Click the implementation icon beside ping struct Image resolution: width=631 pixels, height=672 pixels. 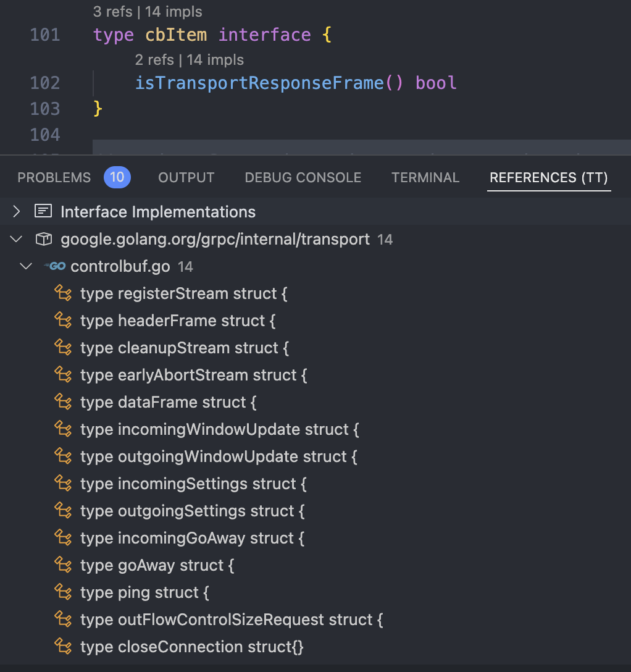click(x=64, y=592)
